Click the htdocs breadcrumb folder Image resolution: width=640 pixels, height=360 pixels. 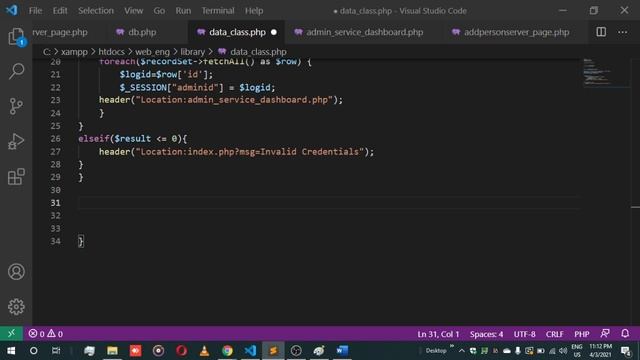point(111,52)
